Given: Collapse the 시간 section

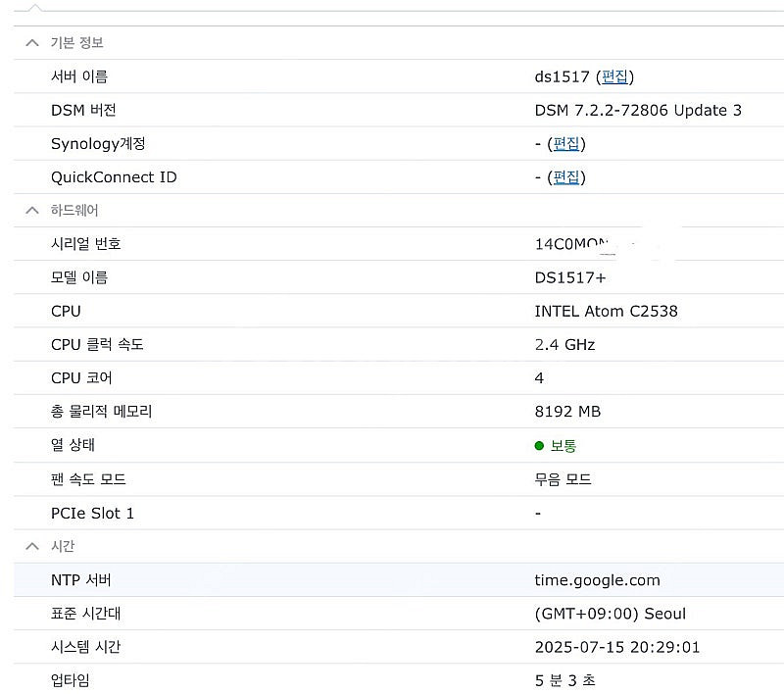Looking at the screenshot, I should 32,547.
